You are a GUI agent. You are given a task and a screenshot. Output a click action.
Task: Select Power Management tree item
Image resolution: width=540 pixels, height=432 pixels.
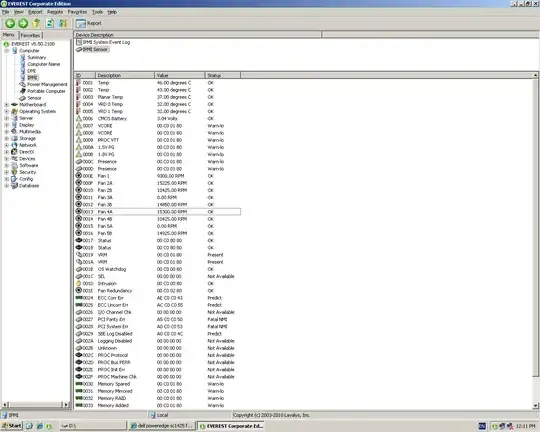(x=47, y=84)
